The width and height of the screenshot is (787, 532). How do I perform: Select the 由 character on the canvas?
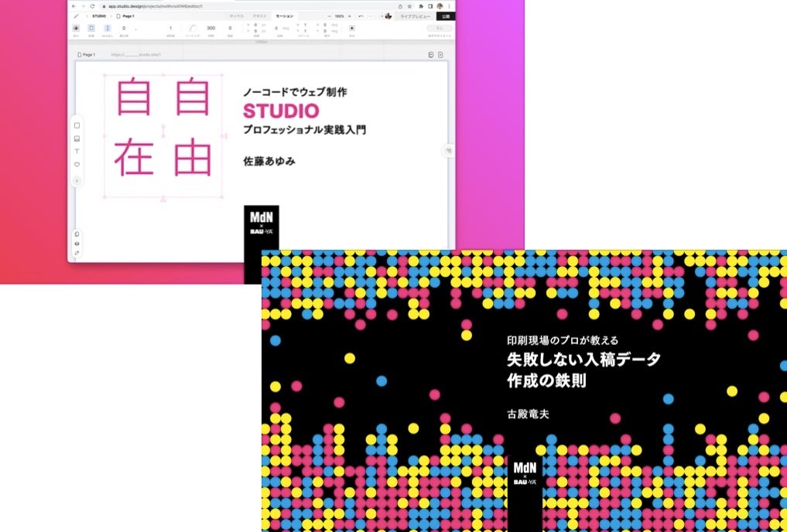[192, 158]
